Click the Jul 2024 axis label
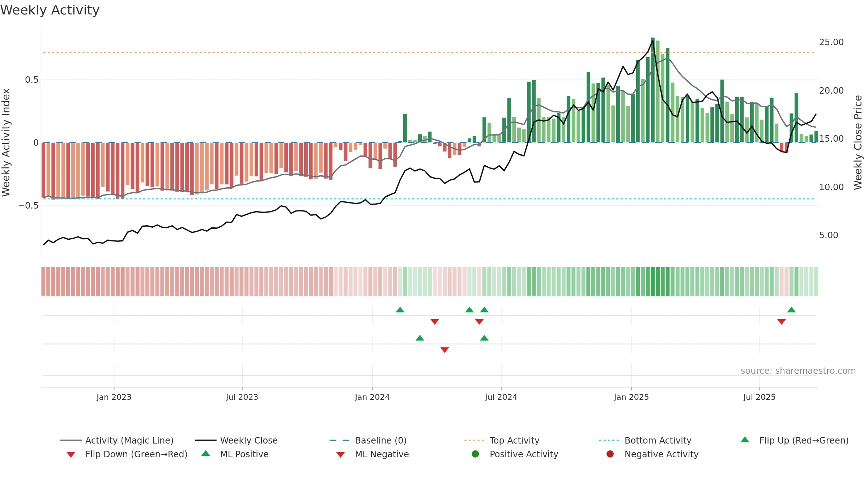The image size is (868, 488). click(x=501, y=397)
